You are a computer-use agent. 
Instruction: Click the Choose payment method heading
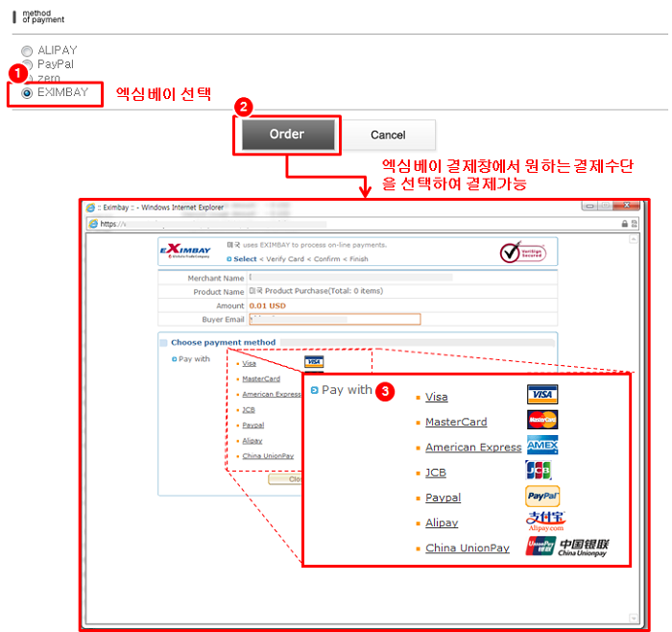(x=223, y=343)
